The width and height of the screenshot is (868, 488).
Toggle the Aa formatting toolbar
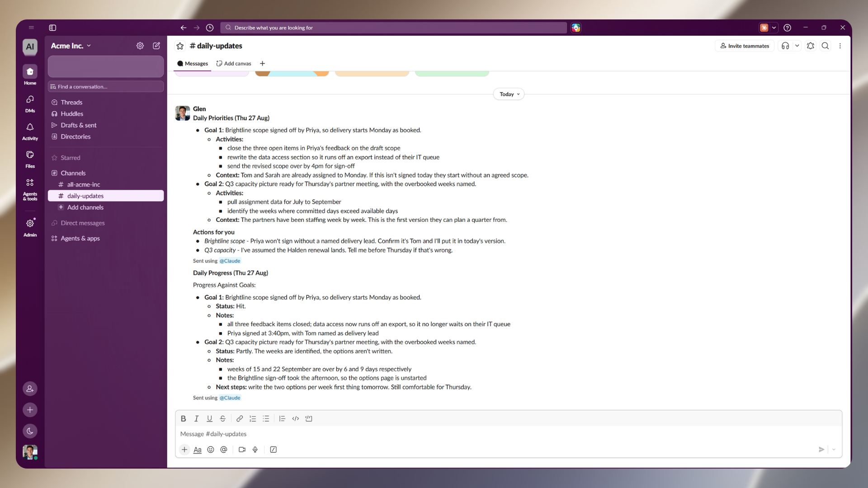point(198,450)
